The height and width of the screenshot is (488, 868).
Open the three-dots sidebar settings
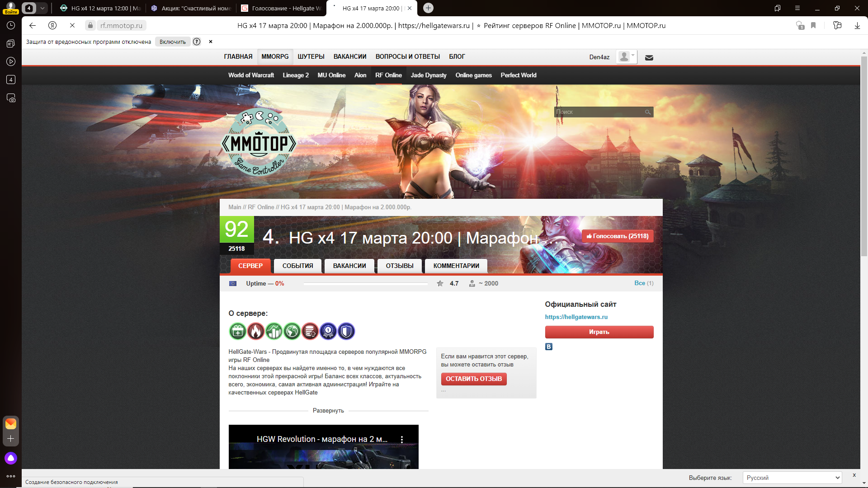coord(11,476)
